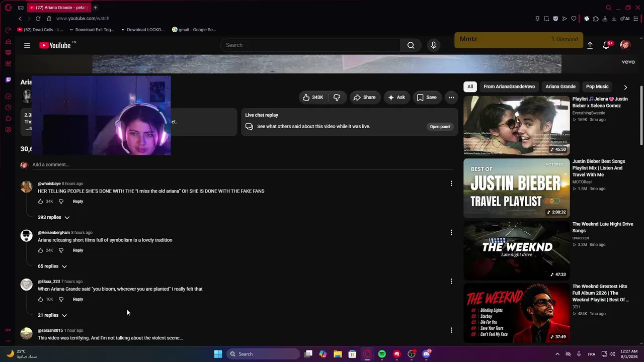Expand the 21 replies thread
This screenshot has height=362, width=644.
pyautogui.click(x=52, y=315)
